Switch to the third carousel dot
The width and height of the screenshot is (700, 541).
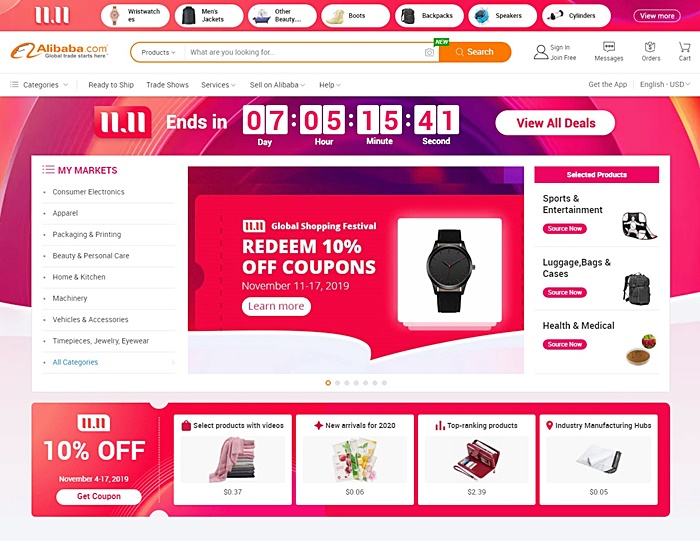[347, 383]
